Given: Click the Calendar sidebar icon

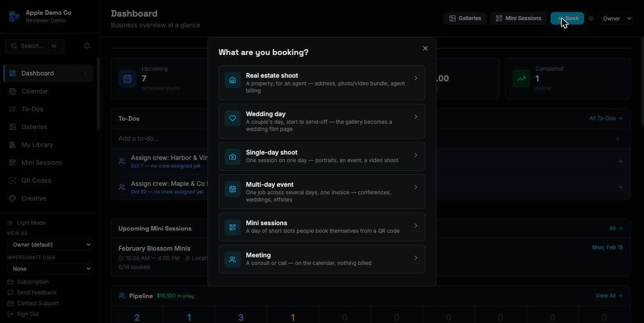Looking at the screenshot, I should coord(13,91).
